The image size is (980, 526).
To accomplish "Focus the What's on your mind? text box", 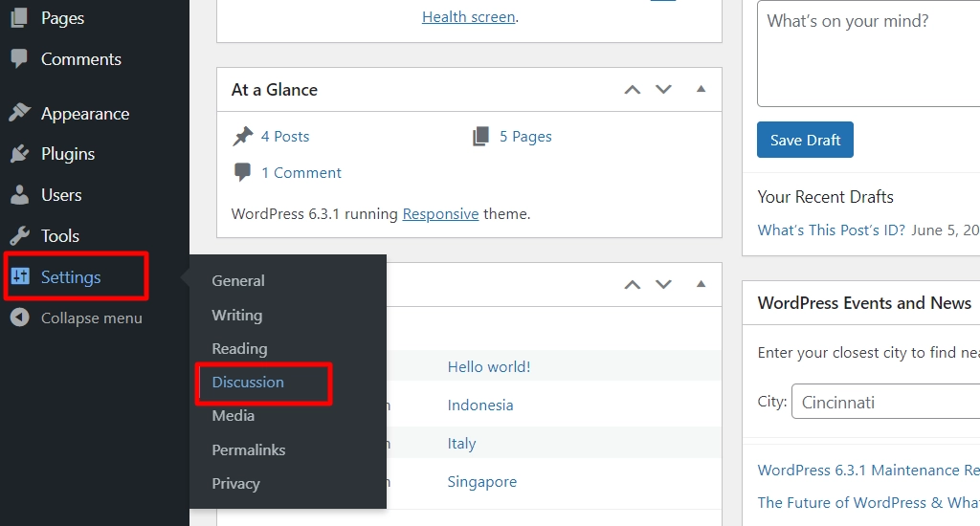I will [869, 54].
